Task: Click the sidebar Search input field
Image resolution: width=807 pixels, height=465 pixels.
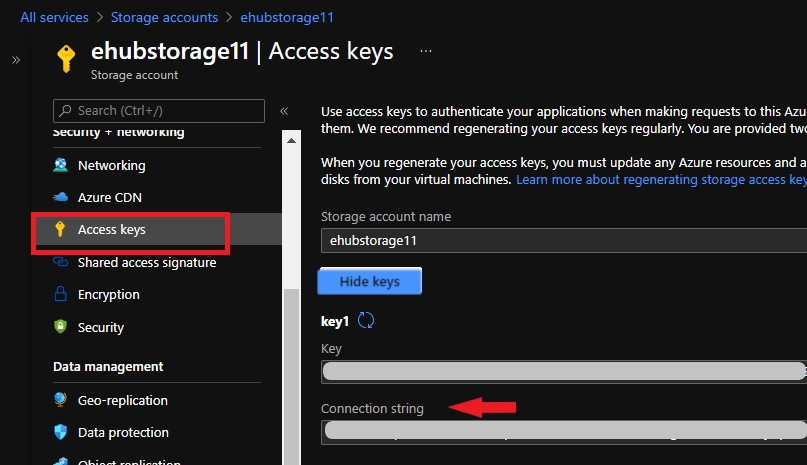Action: (x=160, y=110)
